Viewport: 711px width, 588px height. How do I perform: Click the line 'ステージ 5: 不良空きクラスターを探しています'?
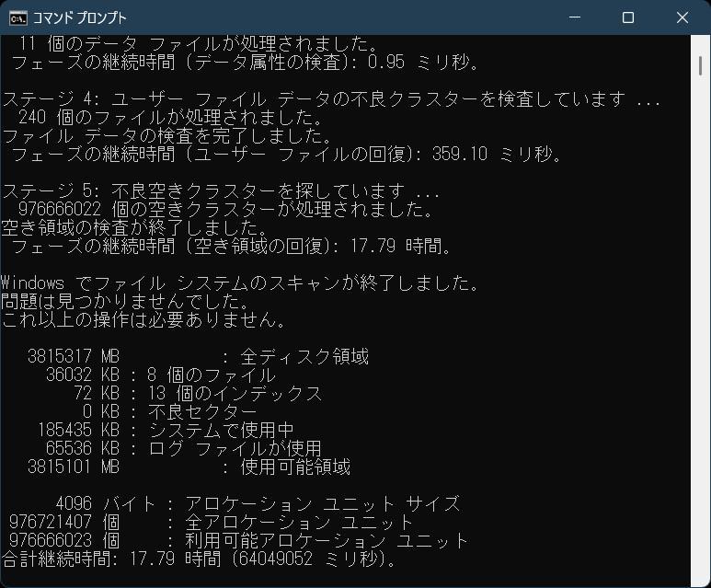click(x=221, y=191)
